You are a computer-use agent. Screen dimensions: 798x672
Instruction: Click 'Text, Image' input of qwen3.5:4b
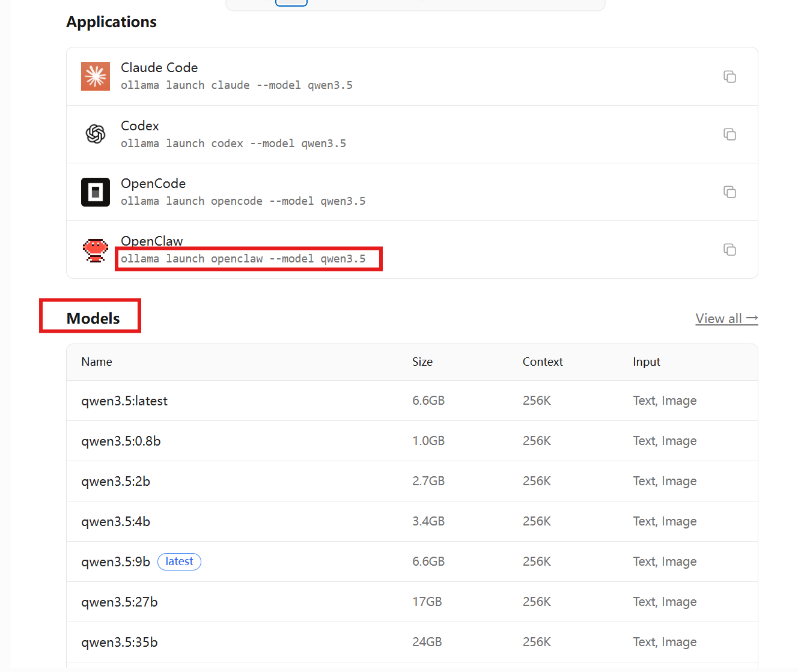[665, 521]
